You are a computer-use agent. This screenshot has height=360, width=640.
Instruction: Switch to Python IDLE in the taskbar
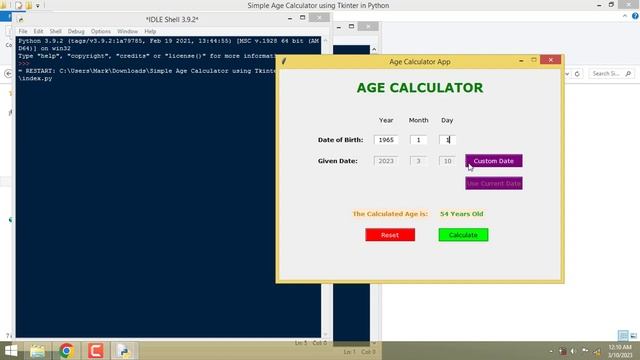point(124,351)
